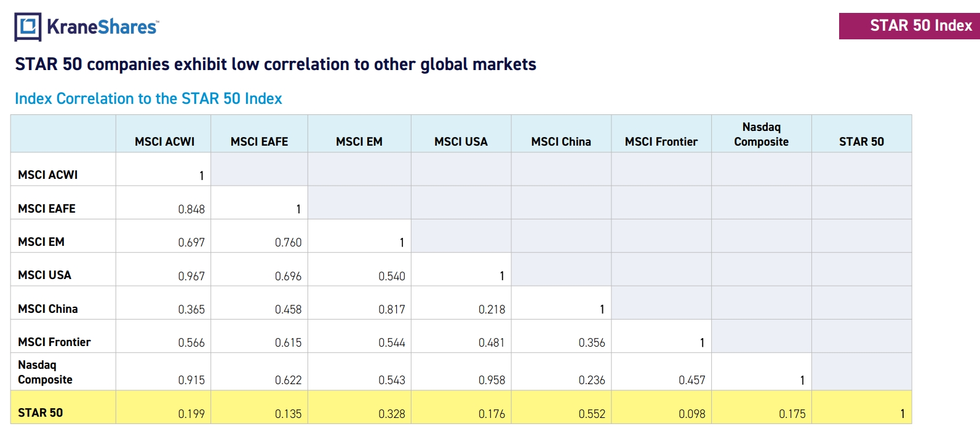Click the yellow cell showing 0.199

[191, 414]
